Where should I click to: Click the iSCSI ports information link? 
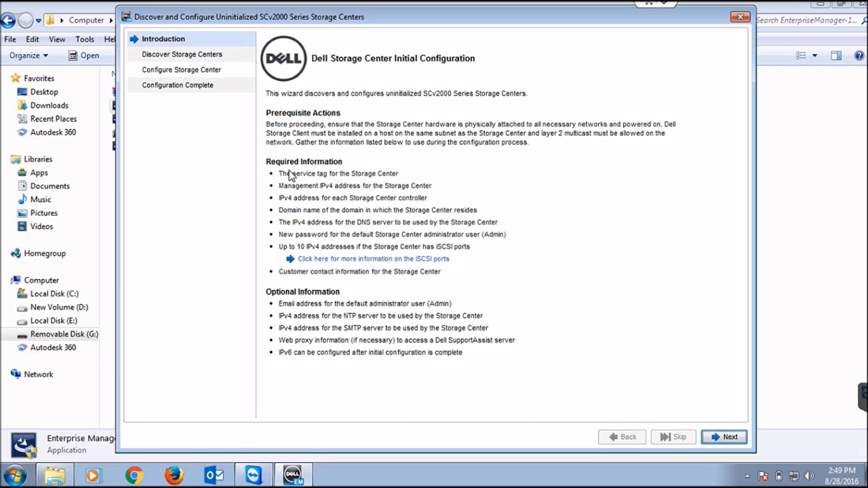(373, 259)
